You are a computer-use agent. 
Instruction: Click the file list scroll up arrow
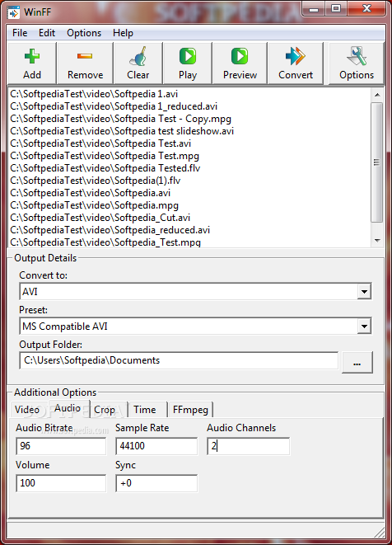click(x=377, y=95)
